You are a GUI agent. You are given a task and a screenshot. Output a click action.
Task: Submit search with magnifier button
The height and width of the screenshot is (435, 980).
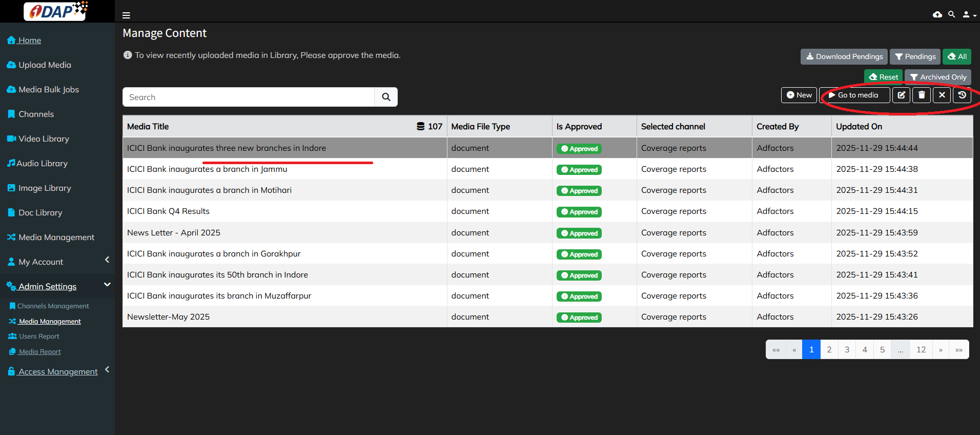coord(386,97)
